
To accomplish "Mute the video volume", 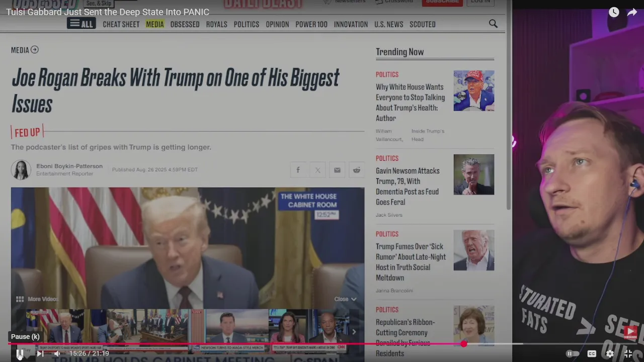I will coord(57,353).
